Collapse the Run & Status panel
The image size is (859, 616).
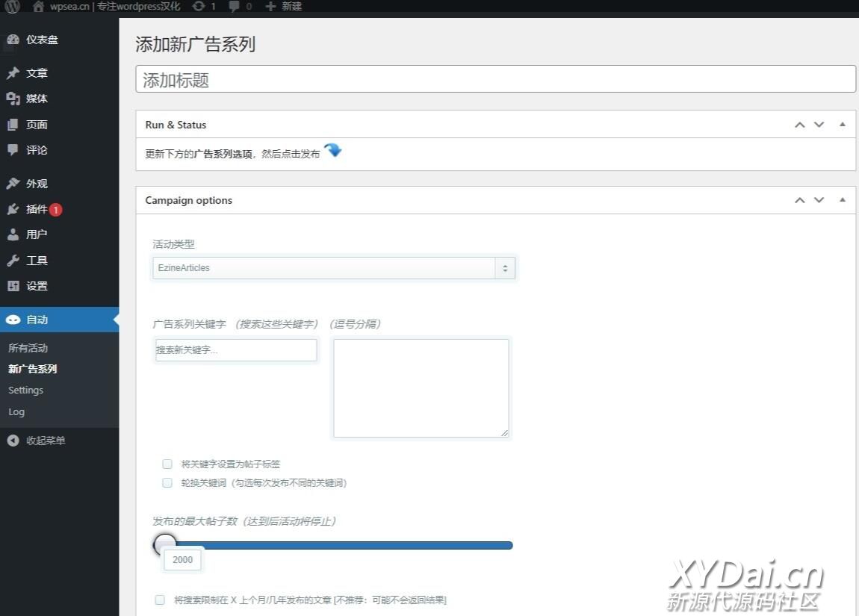[842, 124]
